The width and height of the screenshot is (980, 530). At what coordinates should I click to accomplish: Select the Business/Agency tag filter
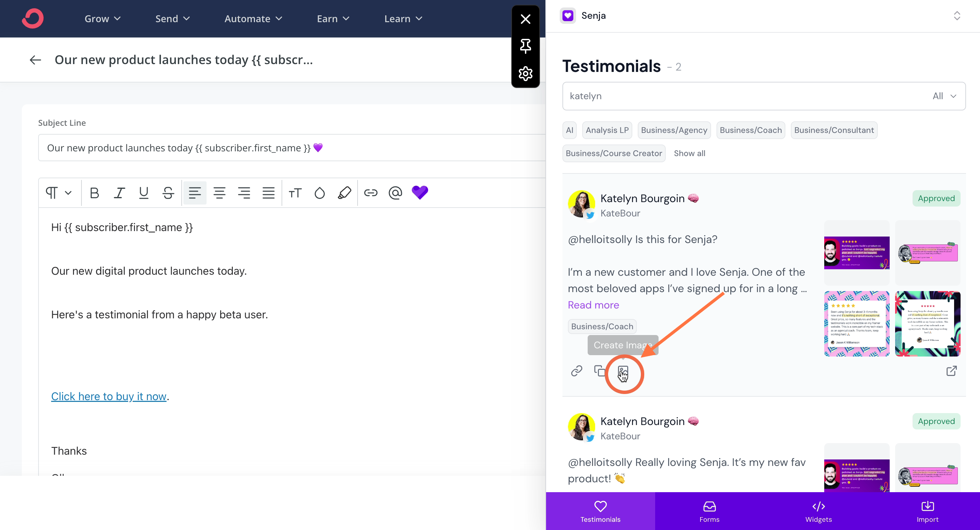(x=674, y=130)
